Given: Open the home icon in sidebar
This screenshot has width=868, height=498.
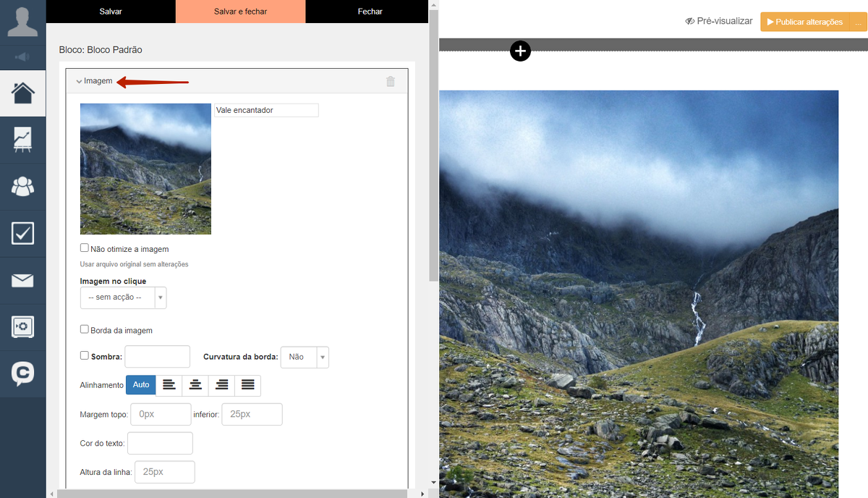Looking at the screenshot, I should 22,93.
